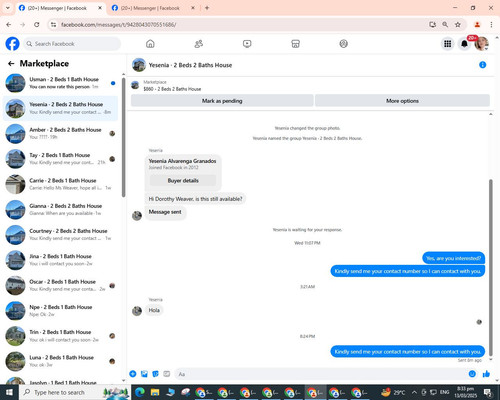
Task: Open Windows notification center icon
Action: pyautogui.click(x=488, y=392)
